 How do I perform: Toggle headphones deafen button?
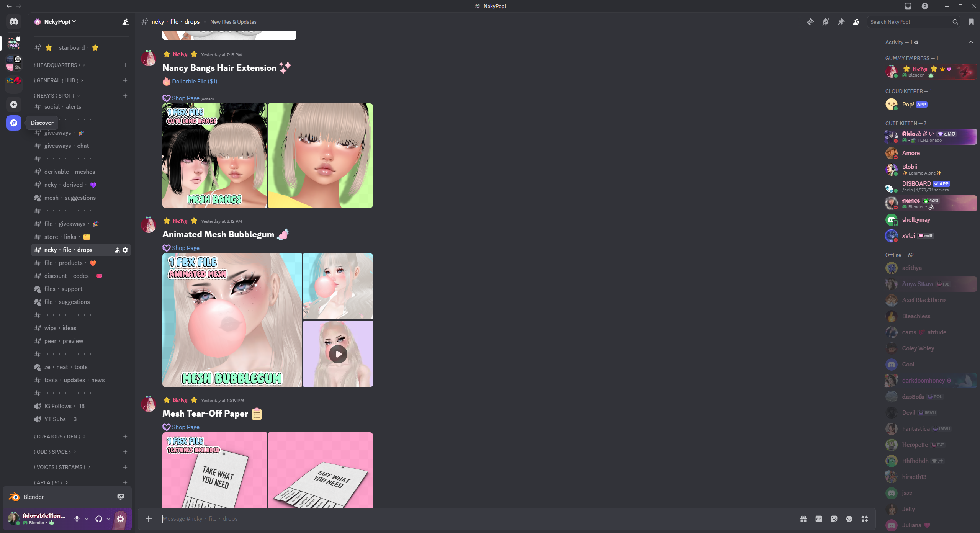[x=99, y=519]
